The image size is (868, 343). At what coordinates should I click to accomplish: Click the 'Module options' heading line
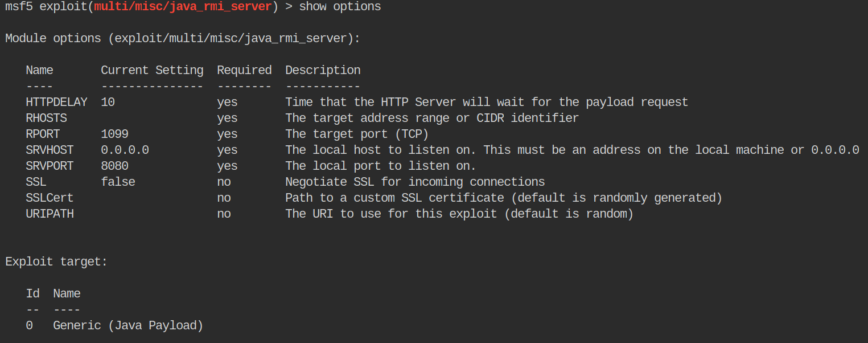tap(183, 39)
